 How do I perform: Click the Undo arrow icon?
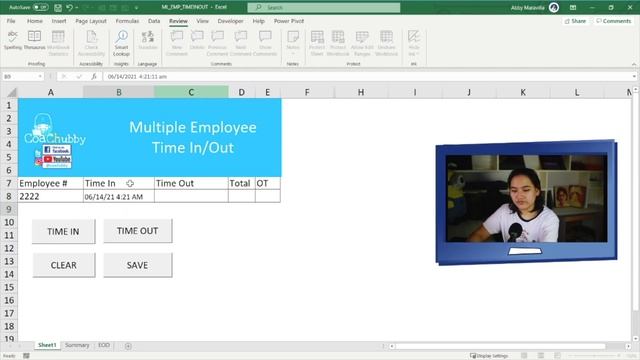[x=69, y=7]
